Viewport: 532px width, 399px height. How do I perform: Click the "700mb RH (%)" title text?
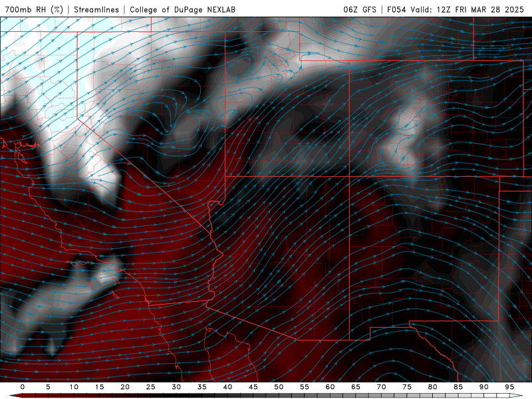tap(35, 9)
